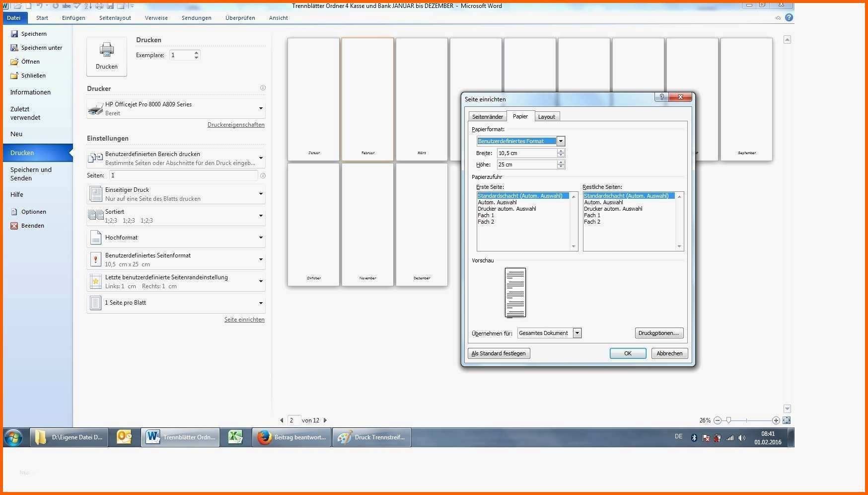Click zoom to page icon beside slider
Screen dimensions: 868x495
pyautogui.click(x=787, y=420)
